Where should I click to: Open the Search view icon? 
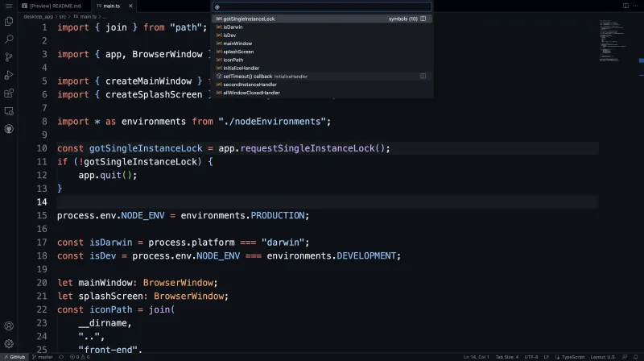pyautogui.click(x=9, y=39)
